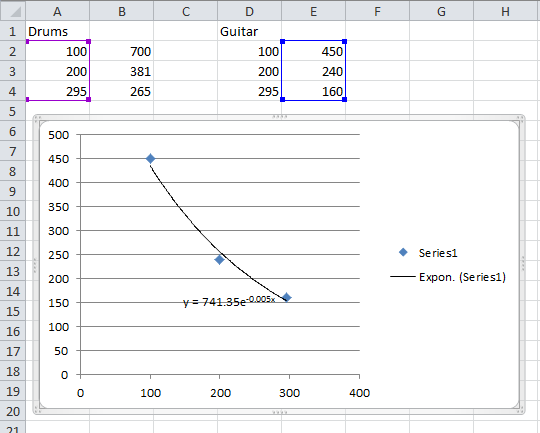
Task: Click the chart's top-center resize handle
Action: (279, 117)
